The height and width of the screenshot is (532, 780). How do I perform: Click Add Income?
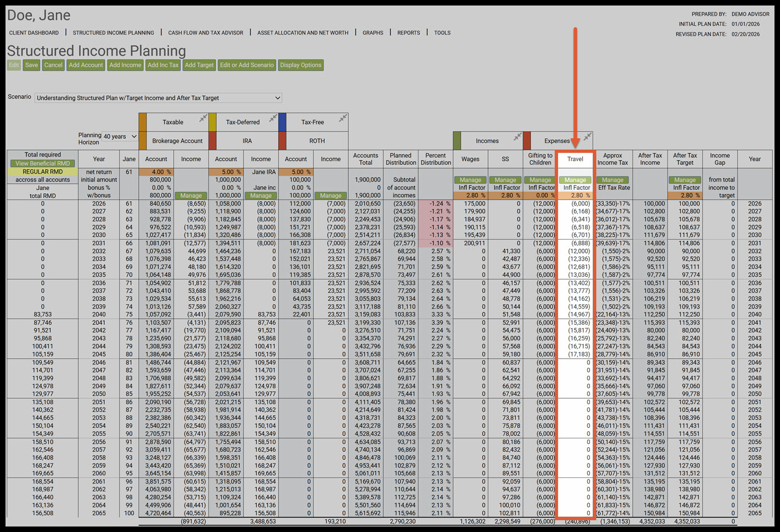[125, 65]
